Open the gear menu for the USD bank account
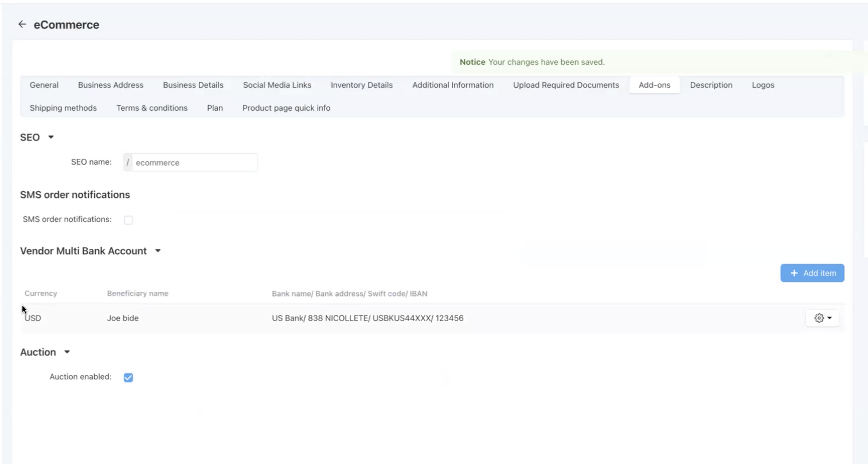Viewport: 868px width, 464px height. (822, 318)
